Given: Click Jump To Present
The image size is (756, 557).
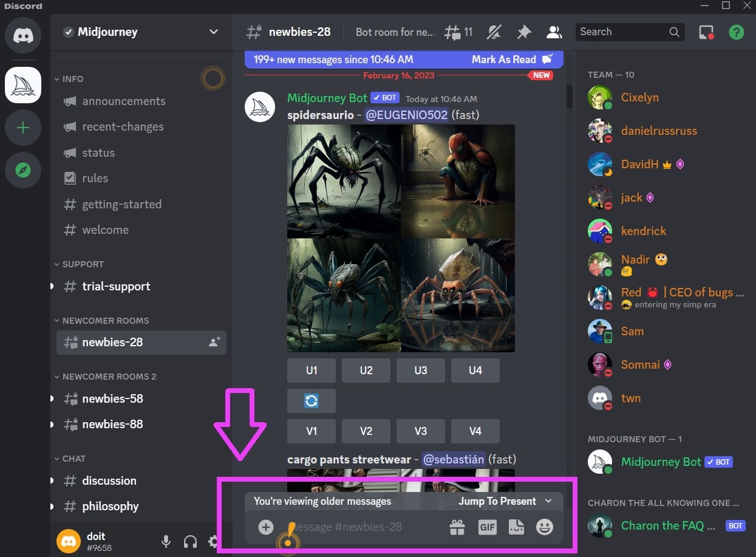Looking at the screenshot, I should point(505,501).
